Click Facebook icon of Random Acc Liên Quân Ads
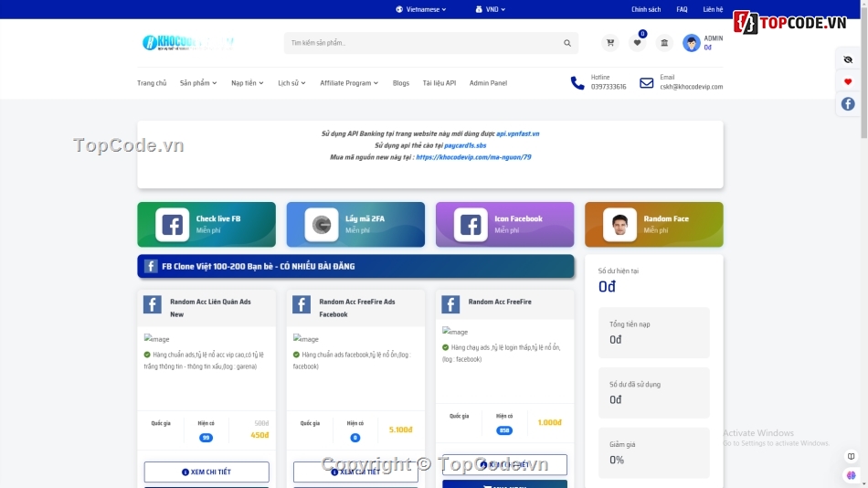This screenshot has height=488, width=868. pos(153,304)
